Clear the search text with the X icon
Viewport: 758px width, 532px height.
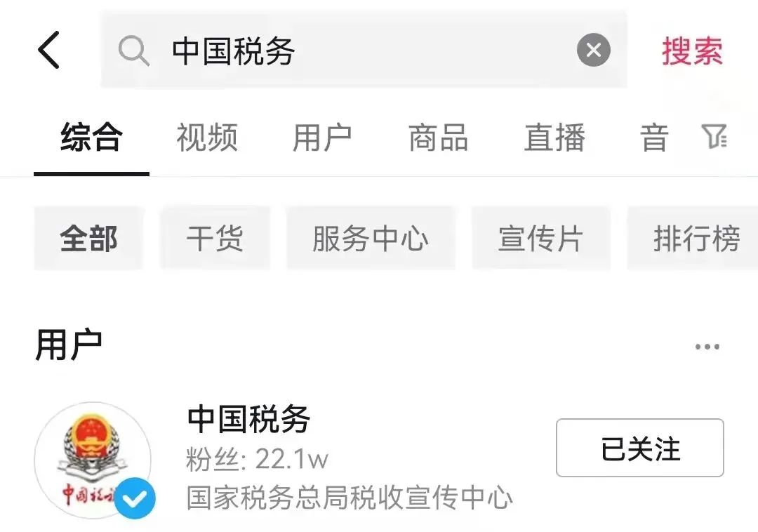pos(593,50)
